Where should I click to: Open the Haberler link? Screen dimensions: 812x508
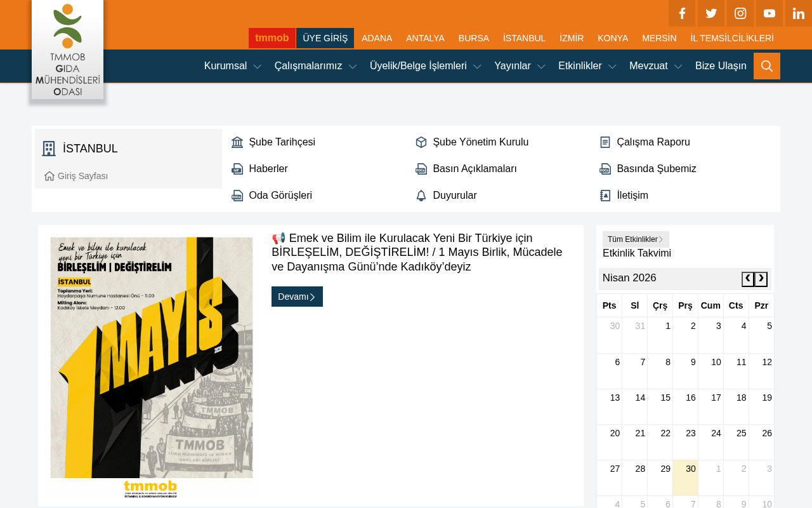click(268, 169)
